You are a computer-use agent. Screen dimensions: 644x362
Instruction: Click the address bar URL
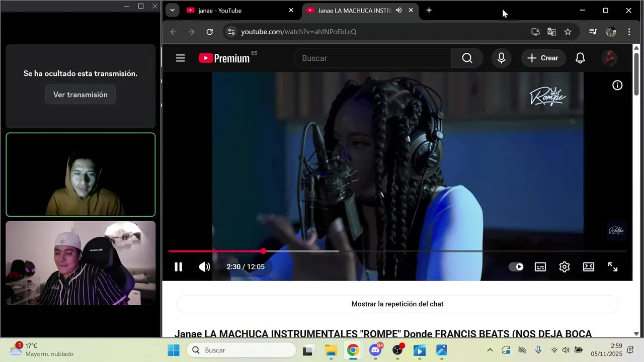point(299,32)
